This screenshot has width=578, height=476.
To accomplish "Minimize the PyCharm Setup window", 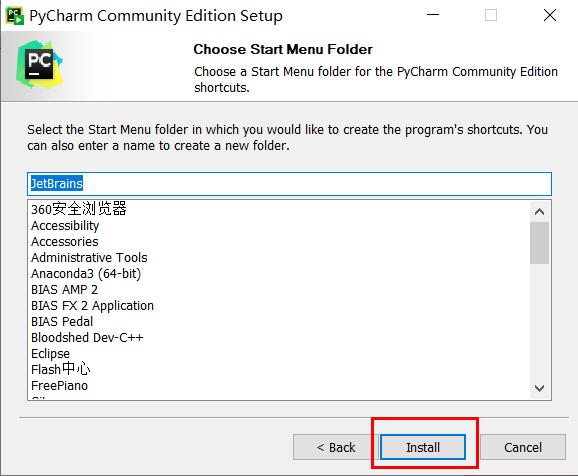I will coord(433,15).
